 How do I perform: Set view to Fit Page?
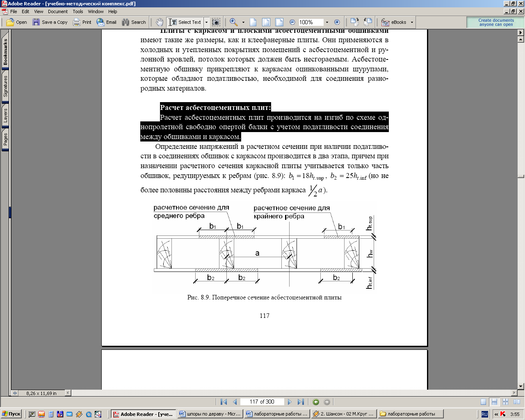pyautogui.click(x=266, y=22)
